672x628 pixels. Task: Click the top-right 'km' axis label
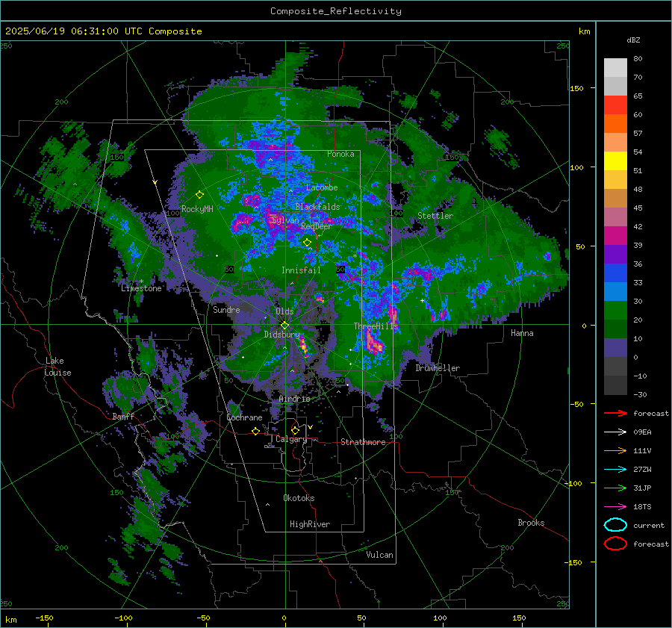(584, 31)
